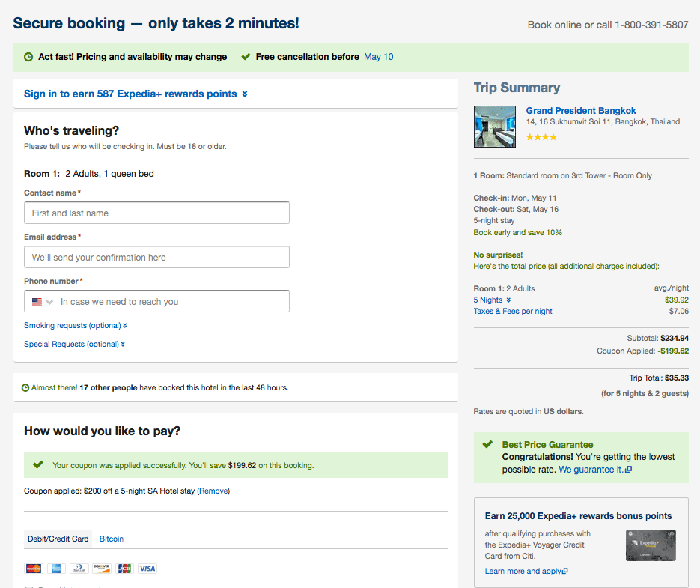Screen dimensions: 700x588
Task: Click the checkmark icon before Free cancellation
Action: pyautogui.click(x=246, y=57)
